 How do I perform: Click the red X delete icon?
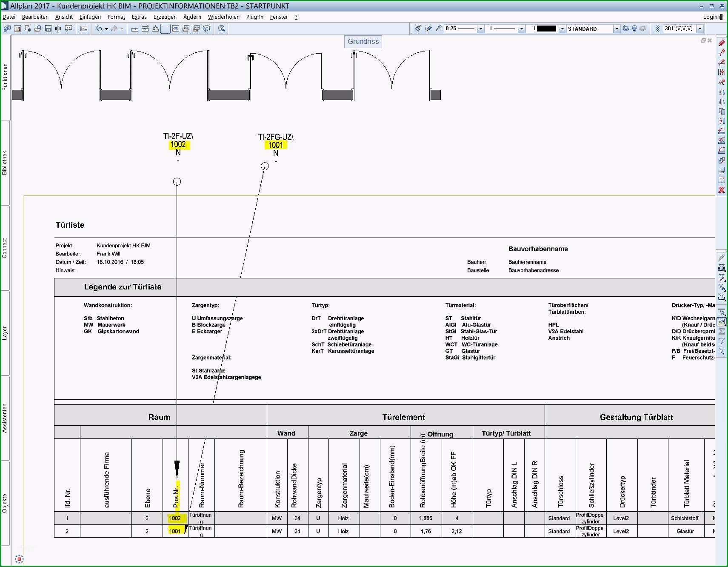click(722, 190)
